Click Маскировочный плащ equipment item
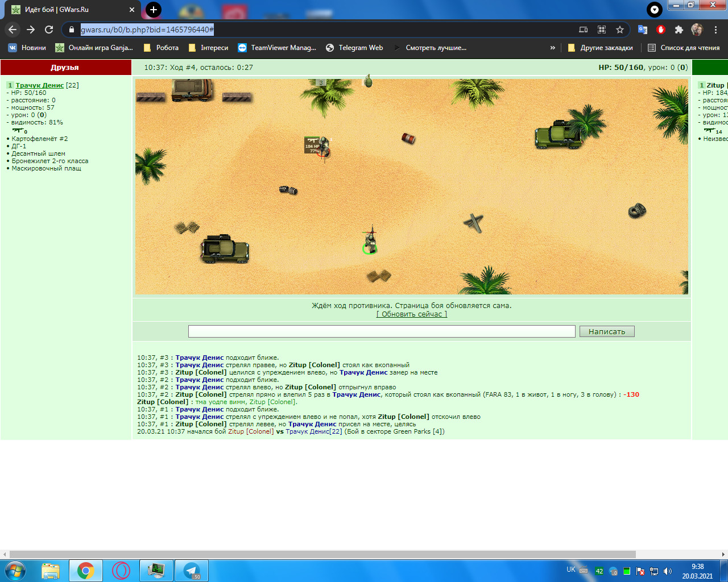 click(x=47, y=168)
